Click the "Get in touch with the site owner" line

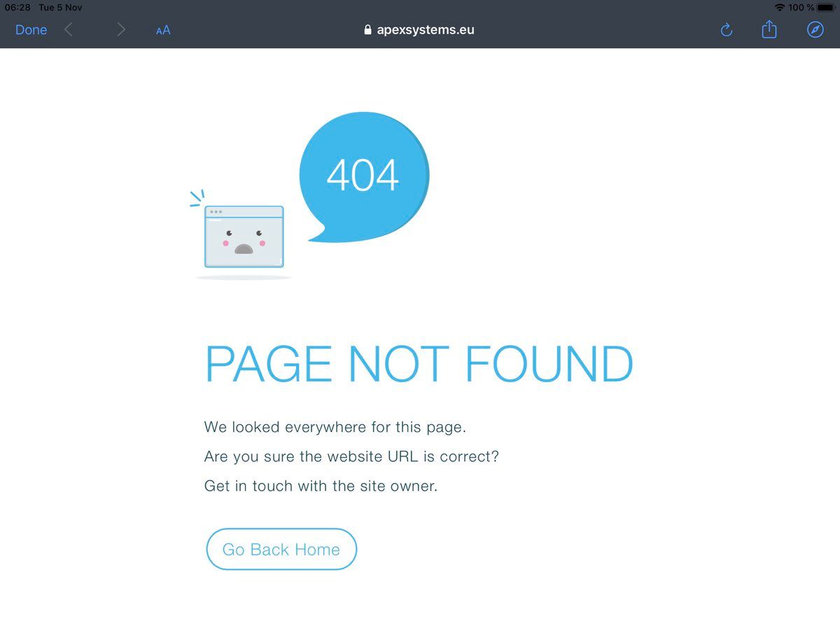(x=321, y=486)
